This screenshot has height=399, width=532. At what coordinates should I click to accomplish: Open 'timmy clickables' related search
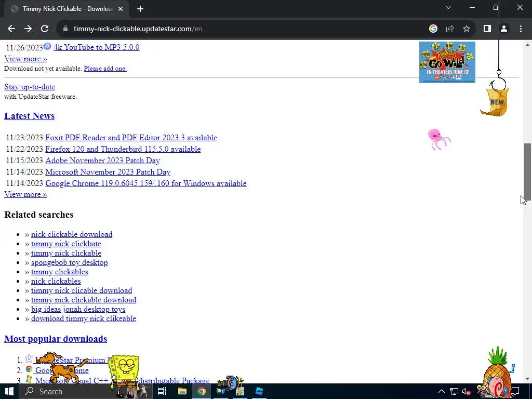59,272
